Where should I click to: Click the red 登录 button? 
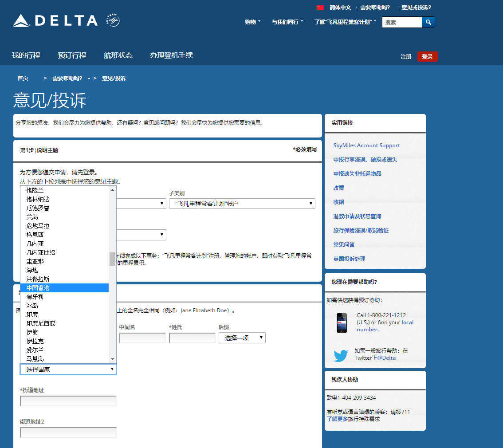427,56
